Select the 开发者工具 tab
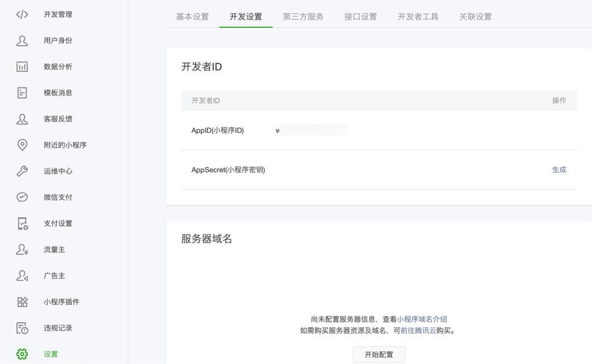The width and height of the screenshot is (592, 364). (418, 17)
